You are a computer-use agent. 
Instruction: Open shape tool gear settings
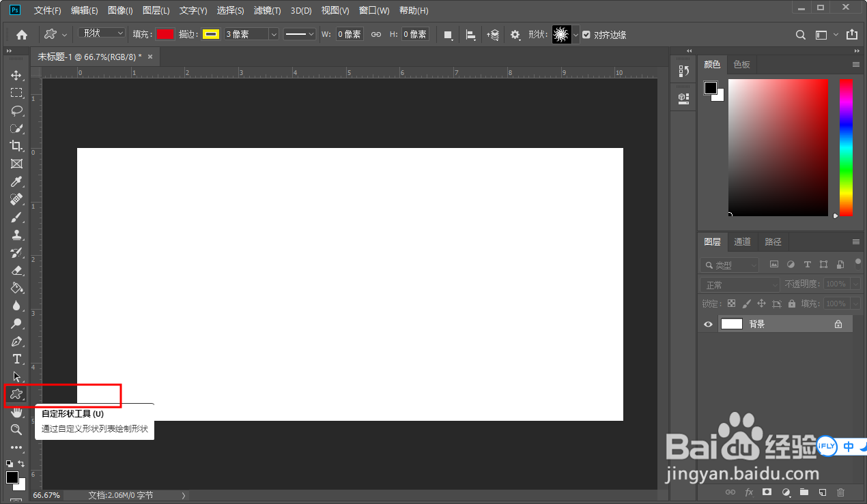[x=515, y=35]
